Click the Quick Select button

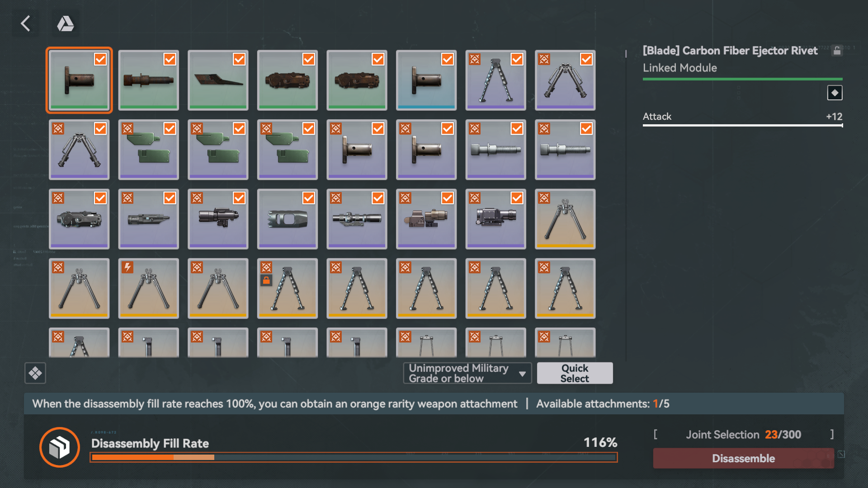575,373
